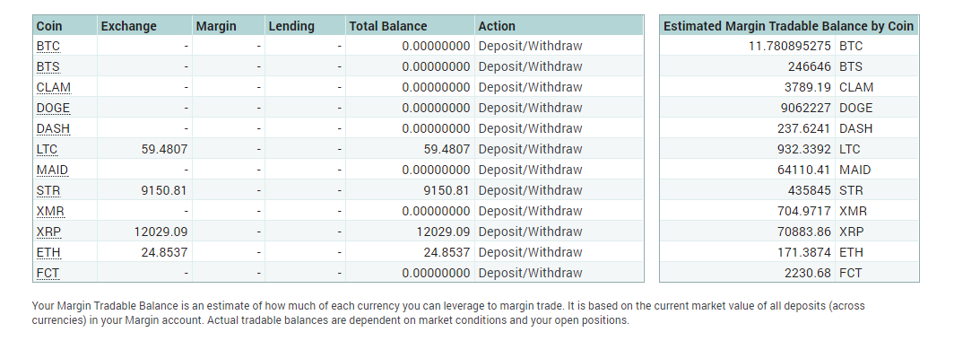
Task: Open the LTC coin link
Action: [x=47, y=149]
